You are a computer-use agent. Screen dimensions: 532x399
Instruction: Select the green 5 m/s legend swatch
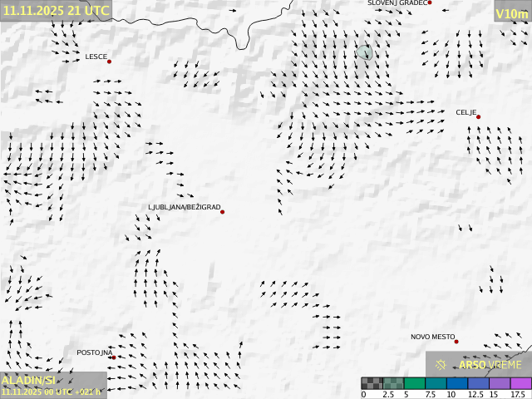click(414, 383)
